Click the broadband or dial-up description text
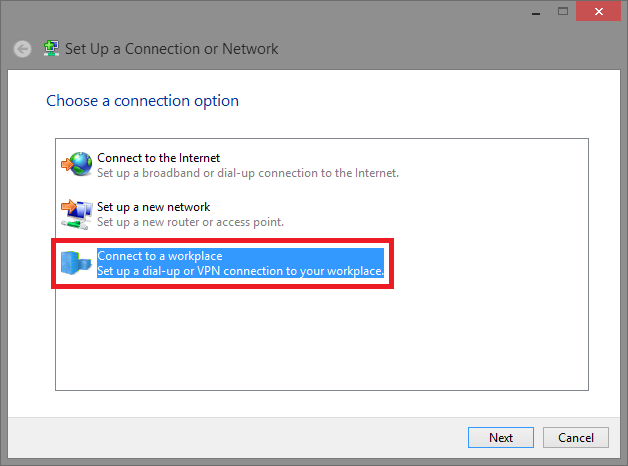 tap(247, 173)
